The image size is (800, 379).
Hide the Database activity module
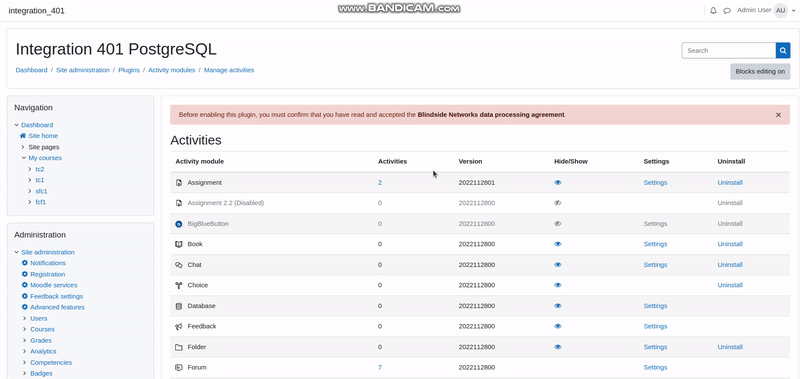click(x=558, y=306)
